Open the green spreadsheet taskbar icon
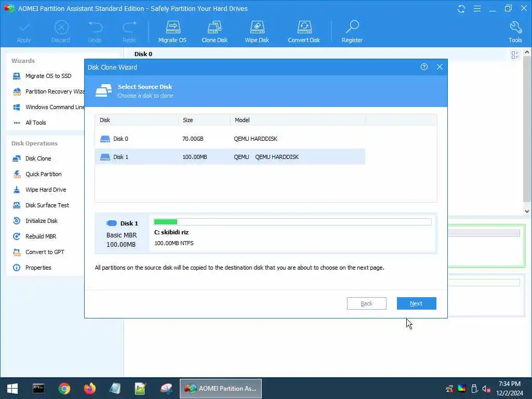This screenshot has height=399, width=532. point(140,389)
